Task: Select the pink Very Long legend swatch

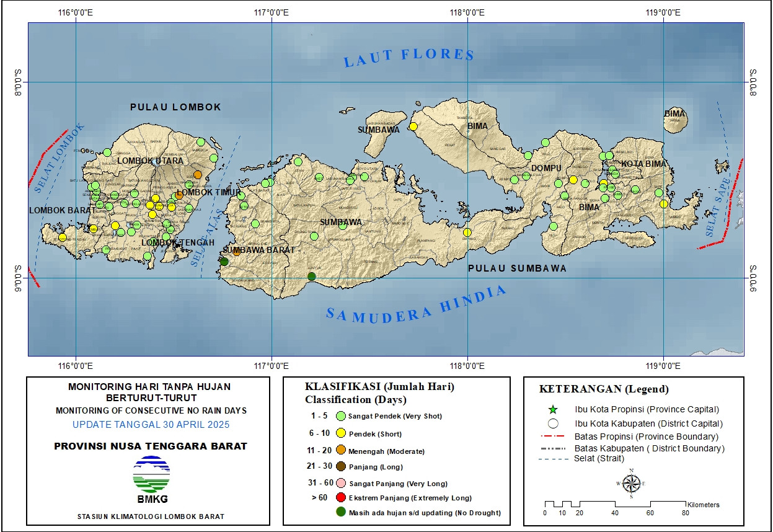Action: coord(340,483)
